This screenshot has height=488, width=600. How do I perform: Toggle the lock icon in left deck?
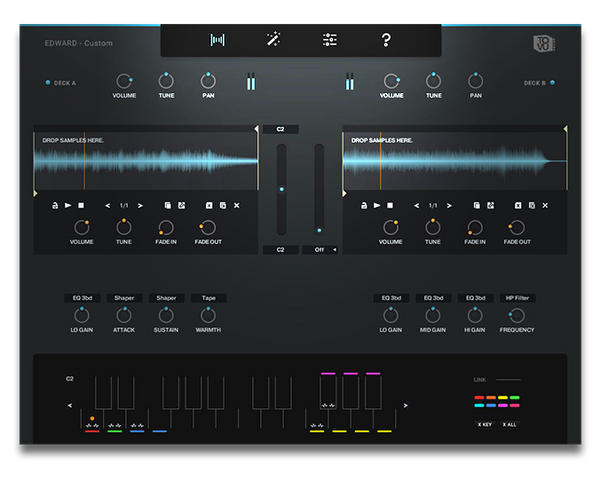click(x=55, y=205)
